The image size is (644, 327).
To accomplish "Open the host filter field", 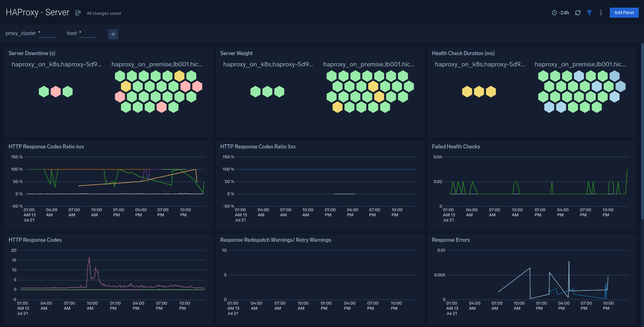I will (88, 33).
